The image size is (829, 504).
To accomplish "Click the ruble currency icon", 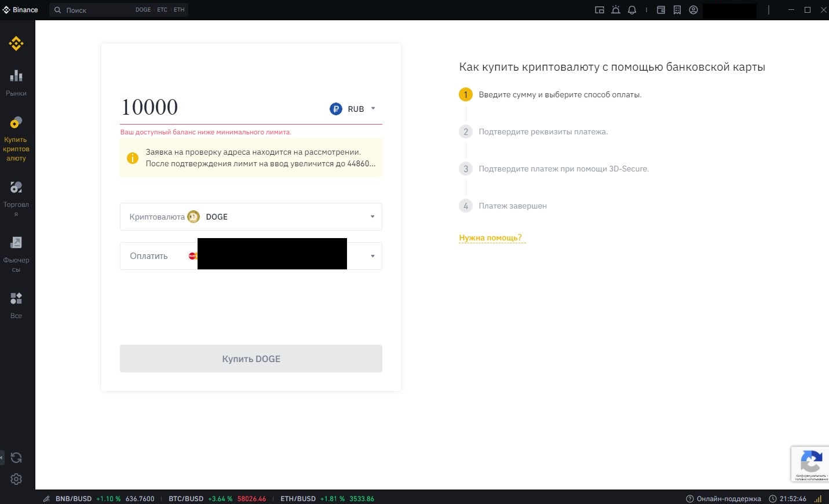I will coord(336,109).
